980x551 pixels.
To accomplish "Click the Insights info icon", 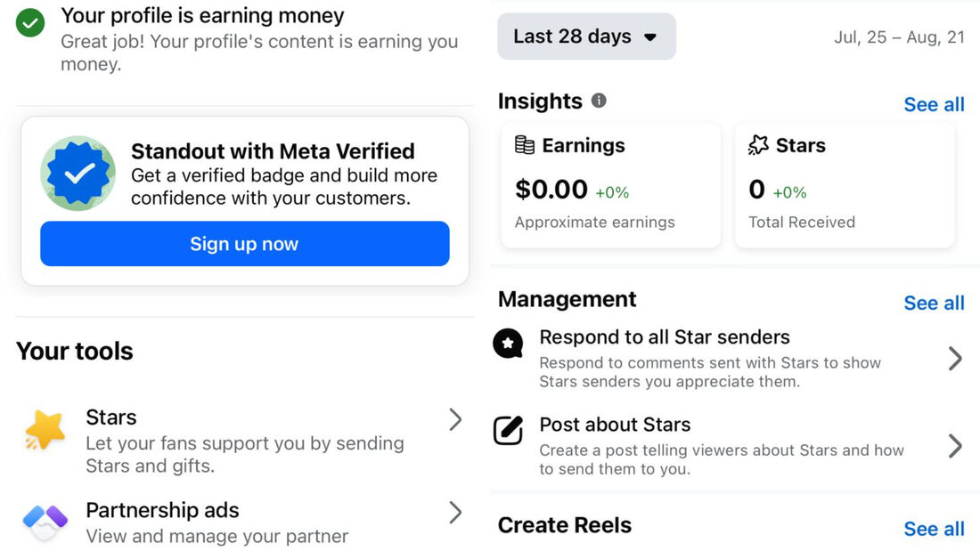I will coord(599,101).
